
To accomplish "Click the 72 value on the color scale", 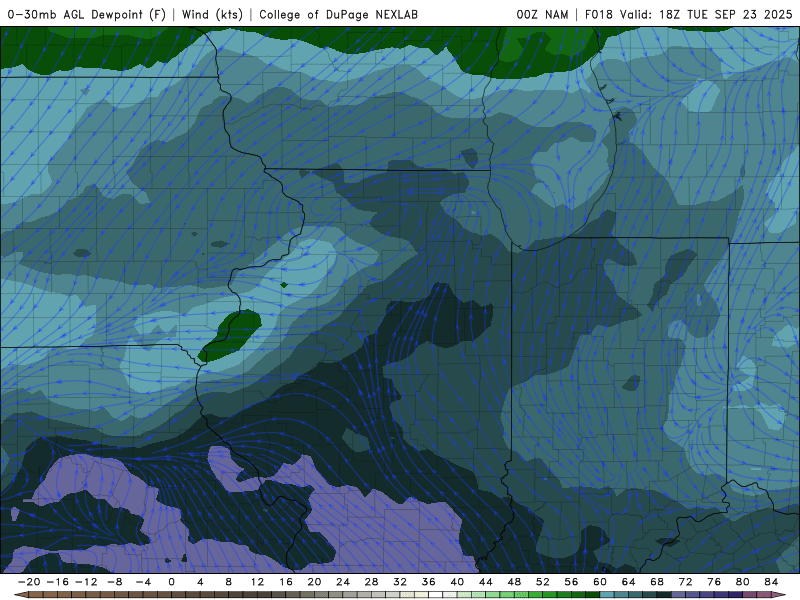I will pos(686,582).
